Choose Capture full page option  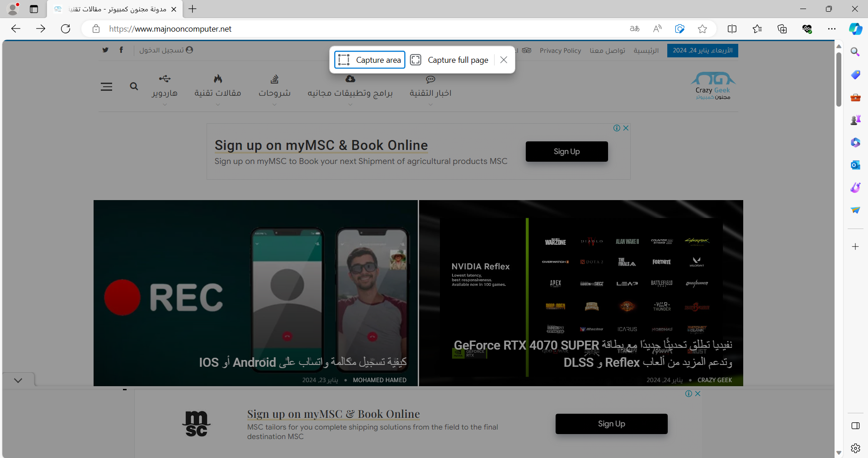point(450,60)
